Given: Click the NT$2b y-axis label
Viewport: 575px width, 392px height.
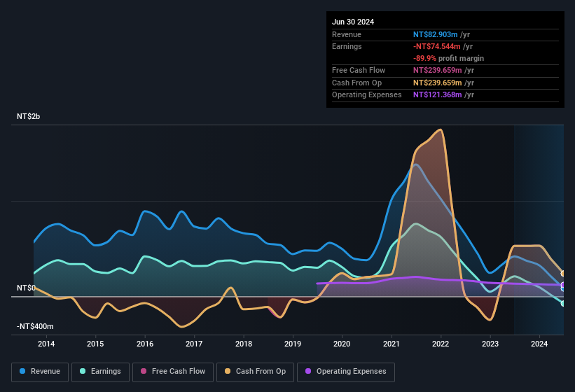Looking at the screenshot, I should (29, 117).
